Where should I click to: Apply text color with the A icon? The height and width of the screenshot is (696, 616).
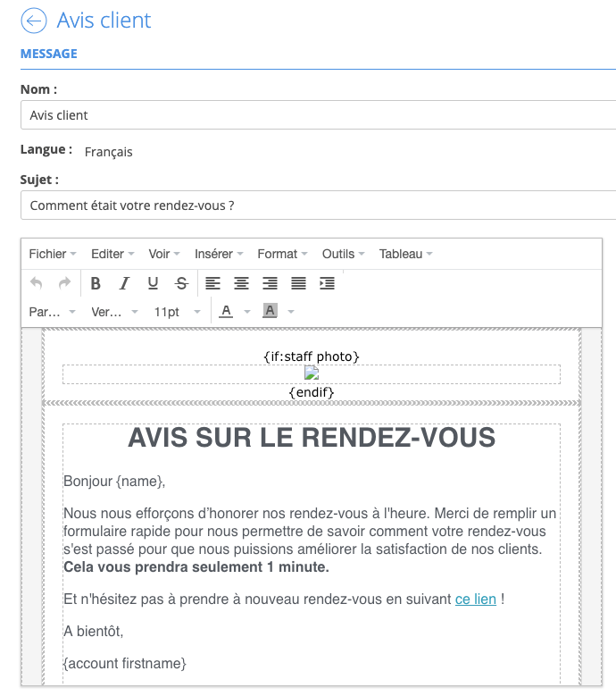(x=226, y=311)
